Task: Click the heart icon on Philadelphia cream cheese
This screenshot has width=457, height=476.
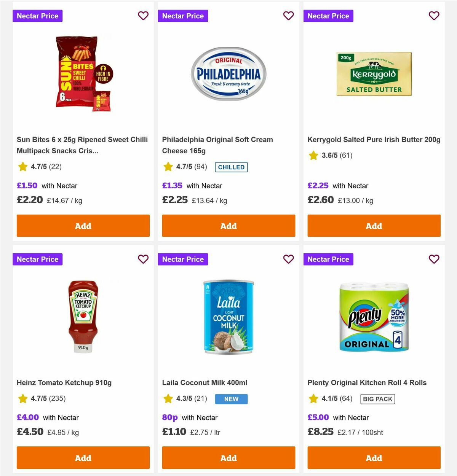Action: tap(288, 16)
